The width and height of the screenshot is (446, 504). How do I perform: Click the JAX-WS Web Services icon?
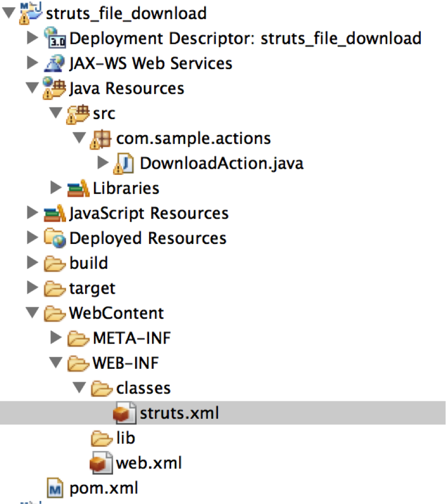[55, 63]
